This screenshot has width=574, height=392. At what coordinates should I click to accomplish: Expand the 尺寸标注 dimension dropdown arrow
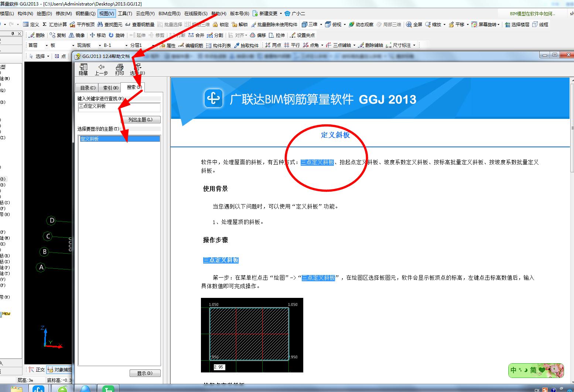tap(414, 45)
